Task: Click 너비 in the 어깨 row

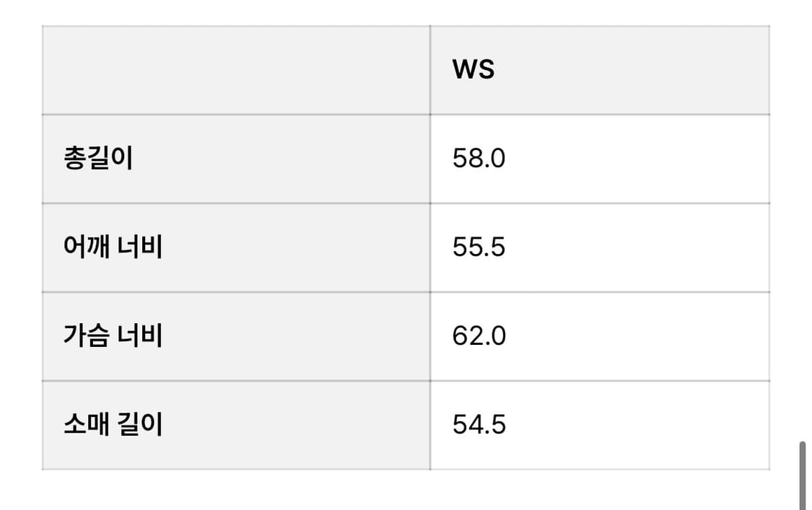Action: click(x=140, y=247)
